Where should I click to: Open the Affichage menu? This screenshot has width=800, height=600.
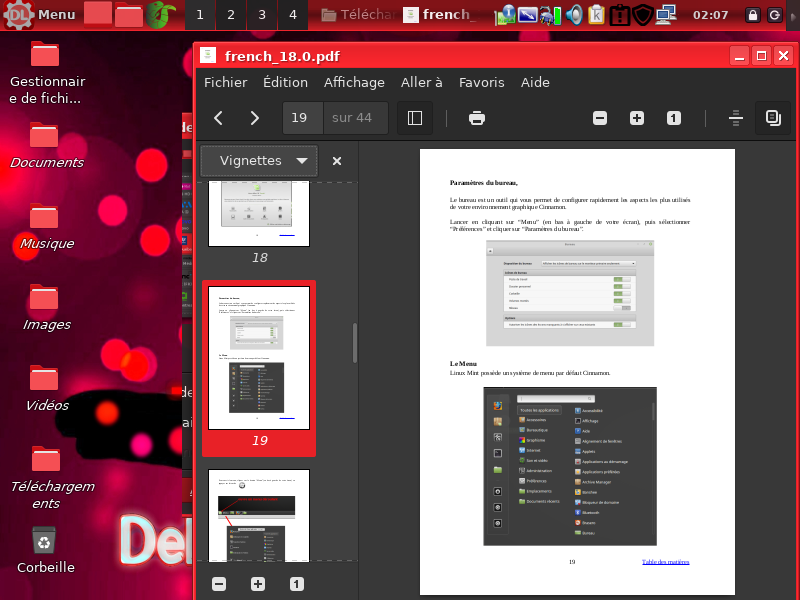click(354, 83)
